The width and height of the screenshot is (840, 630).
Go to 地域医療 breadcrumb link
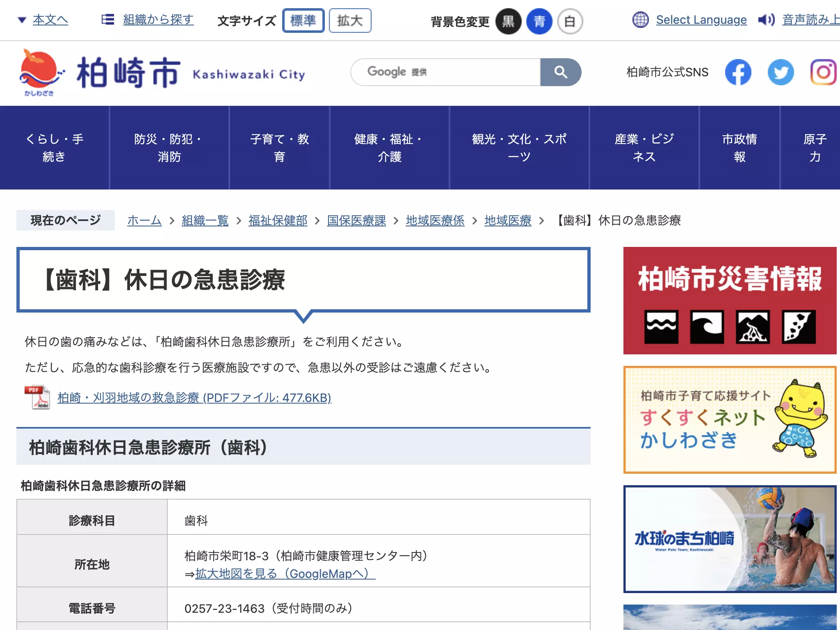coord(508,220)
